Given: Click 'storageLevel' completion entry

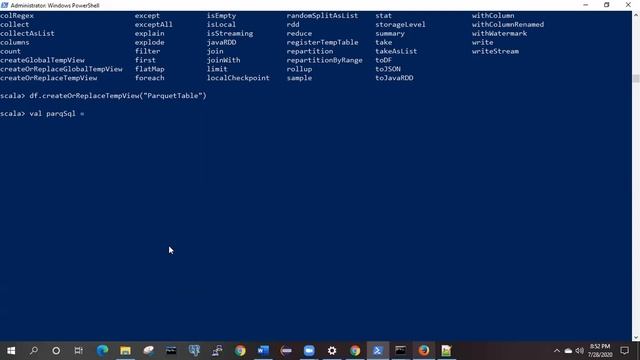Looking at the screenshot, I should tap(400, 24).
